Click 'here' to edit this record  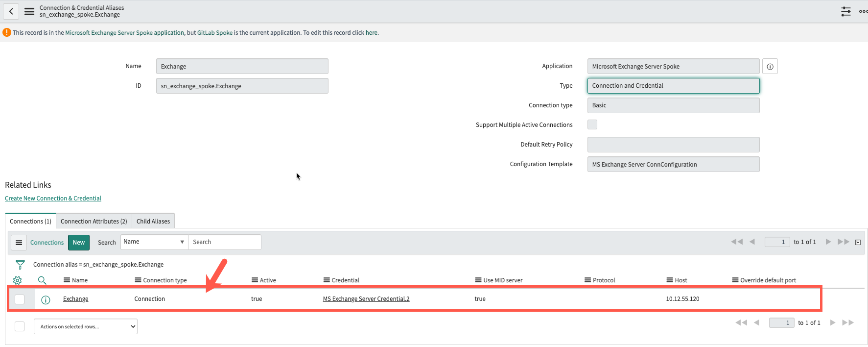coord(372,33)
